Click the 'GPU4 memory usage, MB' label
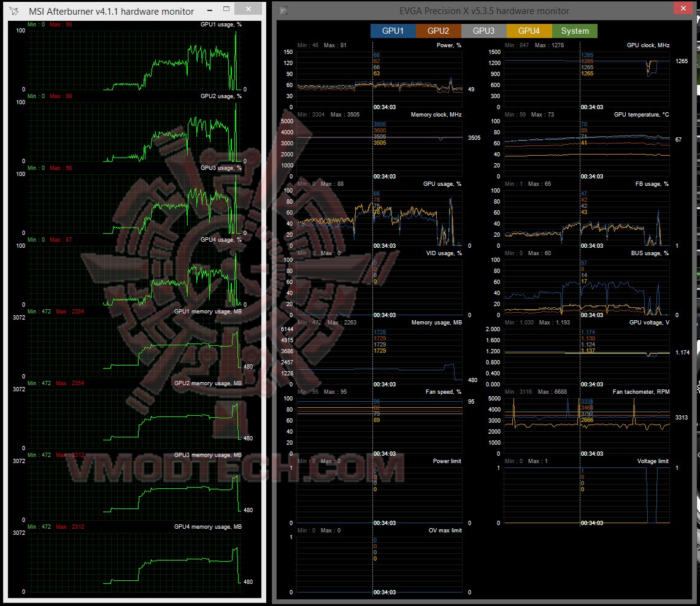Image resolution: width=700 pixels, height=606 pixels. [207, 527]
